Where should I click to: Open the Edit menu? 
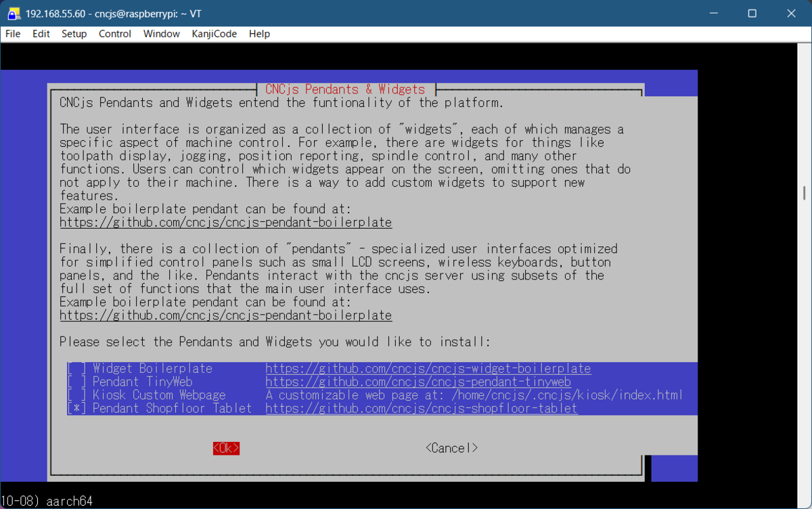coord(41,34)
